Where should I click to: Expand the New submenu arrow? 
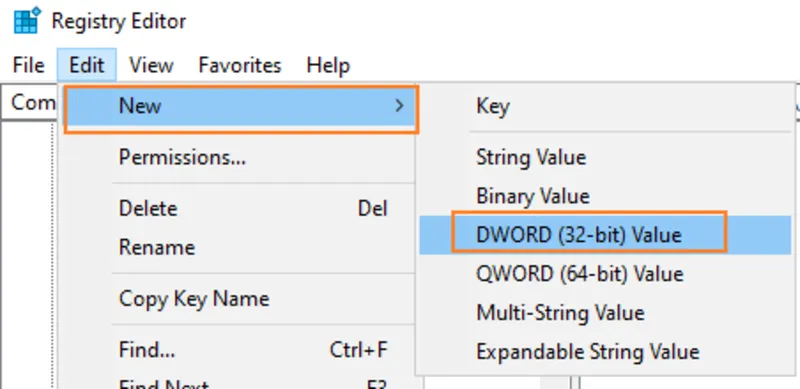tap(399, 106)
